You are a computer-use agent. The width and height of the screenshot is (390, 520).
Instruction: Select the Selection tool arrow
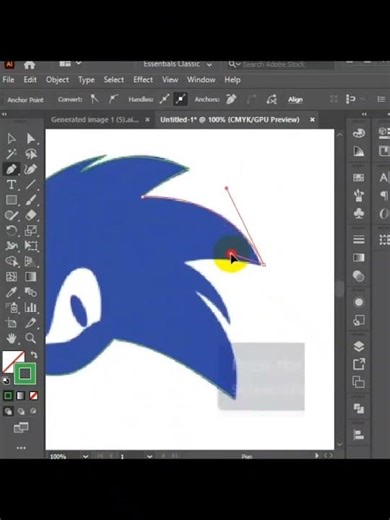(11, 138)
